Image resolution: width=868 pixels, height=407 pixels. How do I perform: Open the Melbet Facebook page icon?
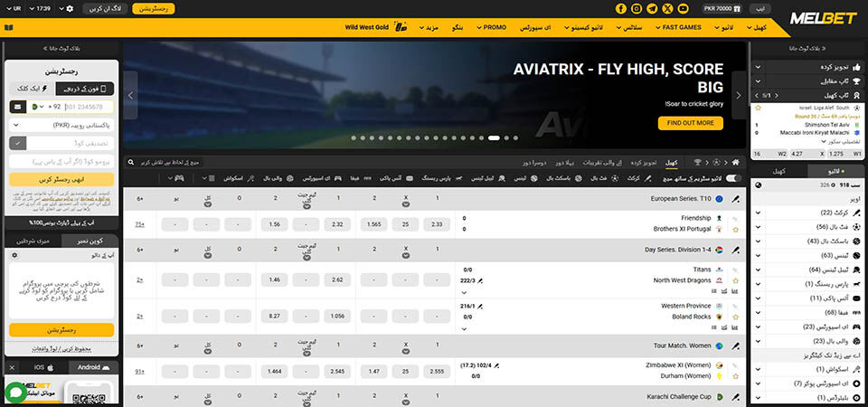(621, 9)
